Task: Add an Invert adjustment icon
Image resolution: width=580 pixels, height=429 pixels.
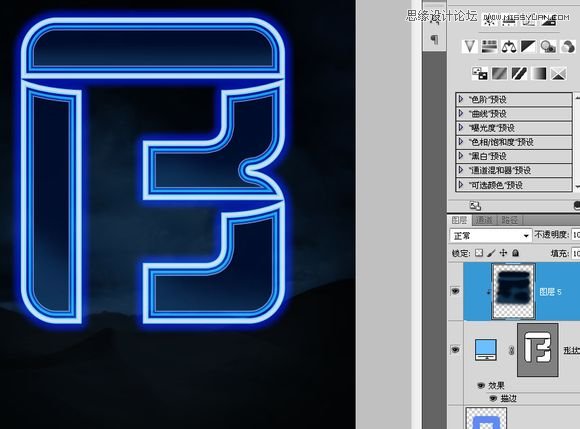Action: point(480,74)
